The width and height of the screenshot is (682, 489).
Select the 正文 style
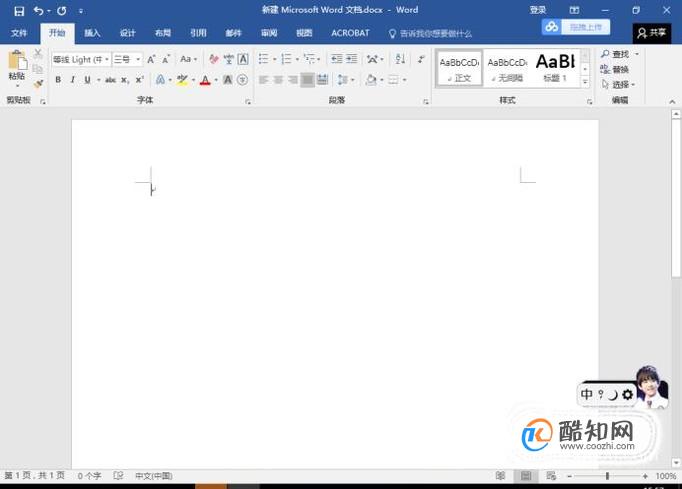pos(459,69)
